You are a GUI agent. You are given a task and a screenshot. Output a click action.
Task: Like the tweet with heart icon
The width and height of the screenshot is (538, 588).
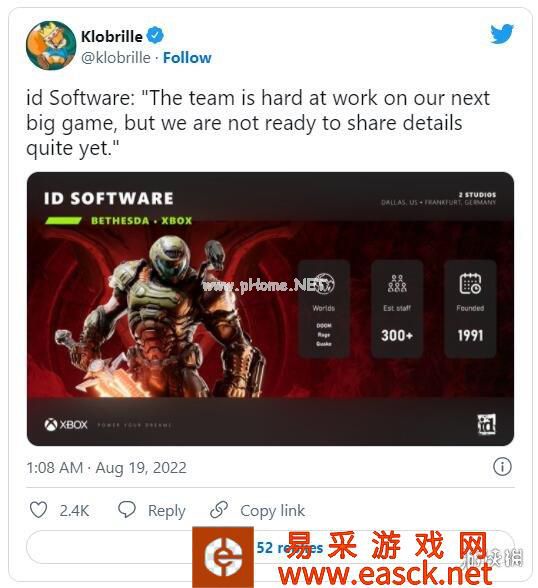[38, 510]
